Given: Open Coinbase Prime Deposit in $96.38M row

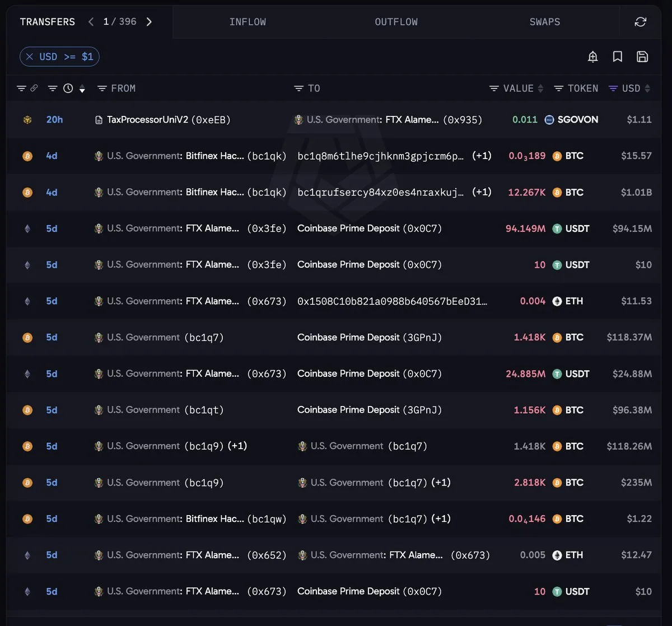Looking at the screenshot, I should 370,410.
